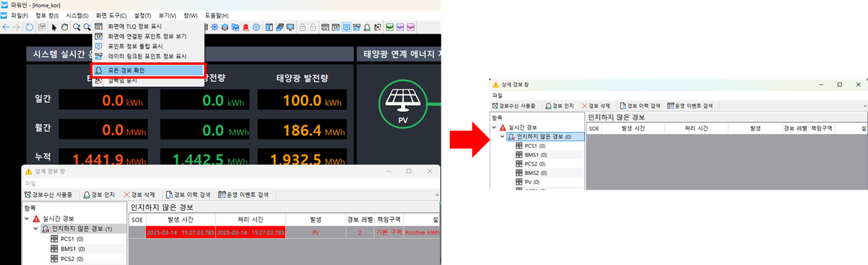Click the zoom in magnifier icon

[x=77, y=27]
